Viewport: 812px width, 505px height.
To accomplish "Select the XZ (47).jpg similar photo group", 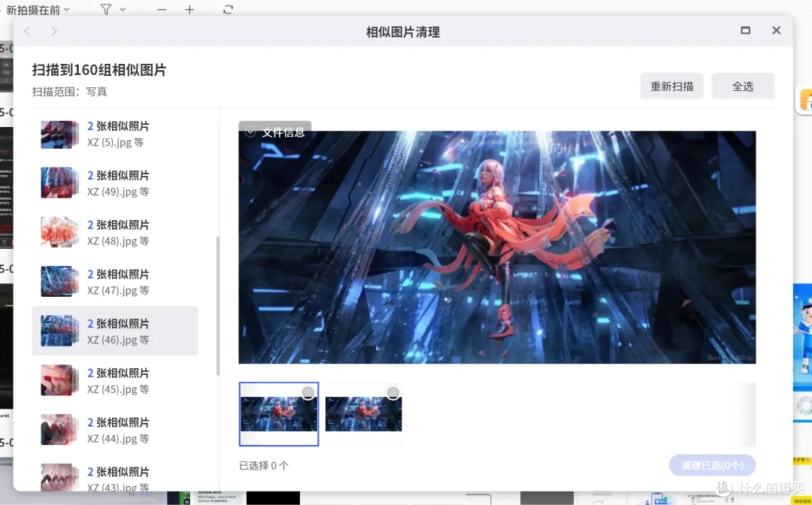I will [115, 282].
